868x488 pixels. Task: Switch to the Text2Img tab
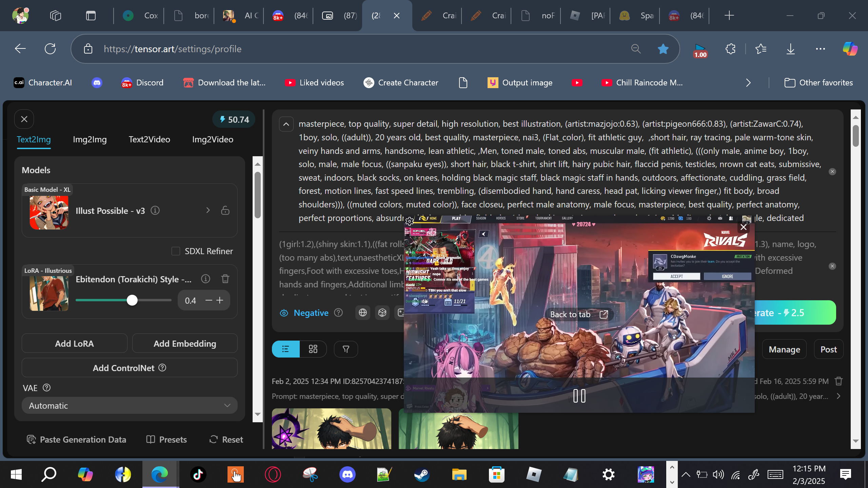tap(34, 139)
